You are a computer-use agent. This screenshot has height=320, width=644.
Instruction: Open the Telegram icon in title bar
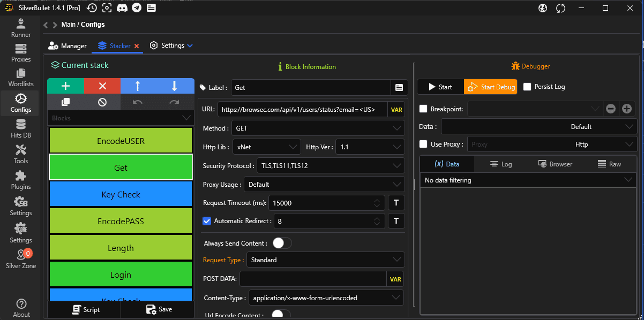137,8
